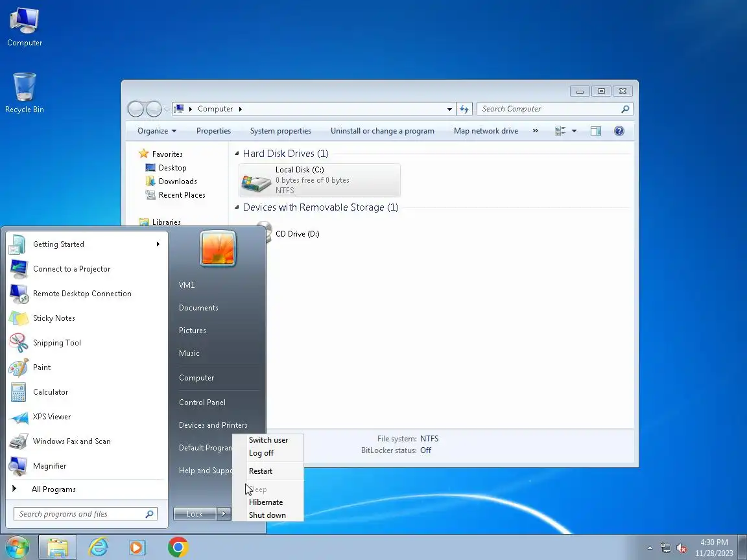Viewport: 747px width, 560px height.
Task: Click the Search programs and files box
Action: (x=86, y=514)
